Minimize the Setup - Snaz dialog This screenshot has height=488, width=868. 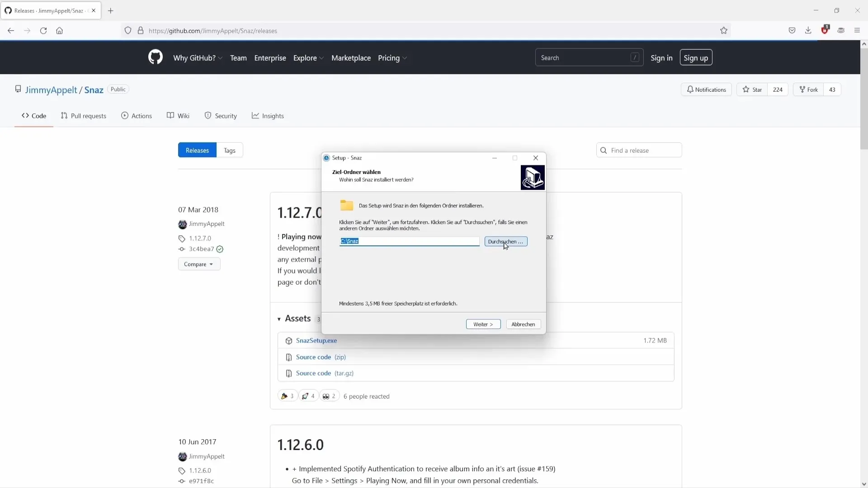[x=495, y=158]
